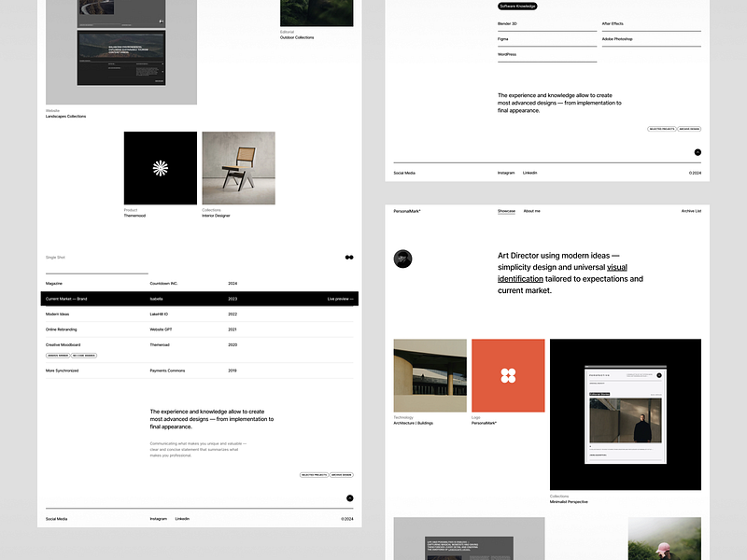This screenshot has height=560, width=747.
Task: Open the Archive List link in the header
Action: (x=691, y=211)
